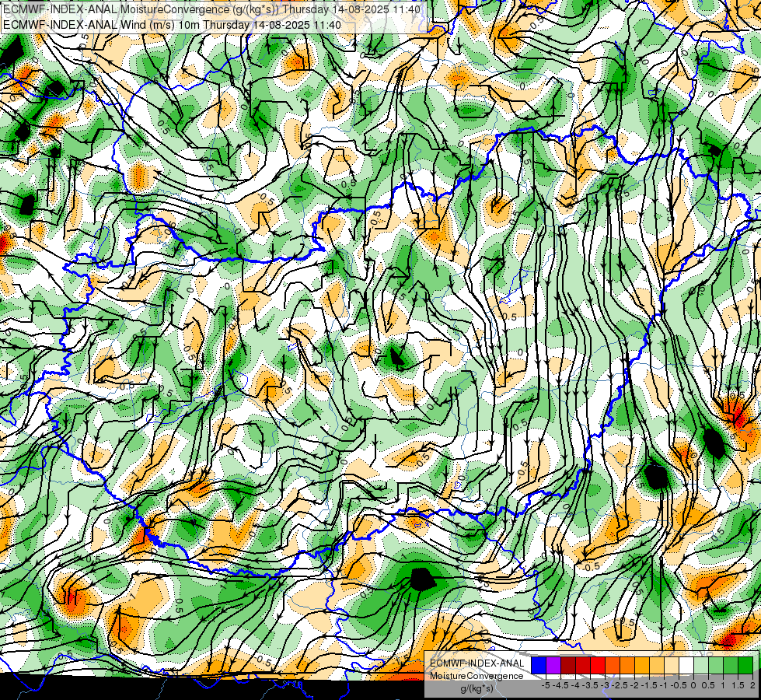Click the legend unit g/(kg*s)
Screen dimensions: 761x700
477,689
